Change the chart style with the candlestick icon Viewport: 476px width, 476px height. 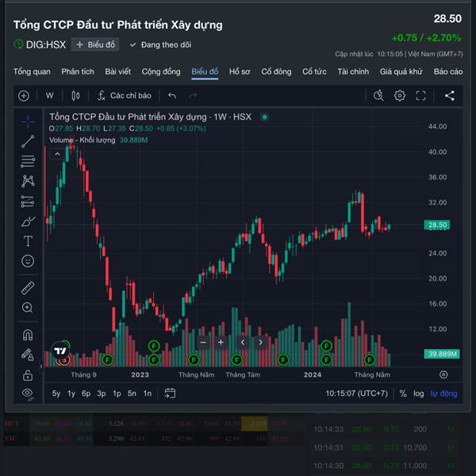pyautogui.click(x=75, y=96)
